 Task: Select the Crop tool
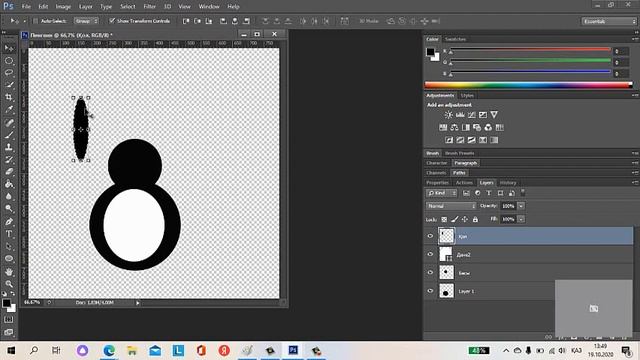9,97
